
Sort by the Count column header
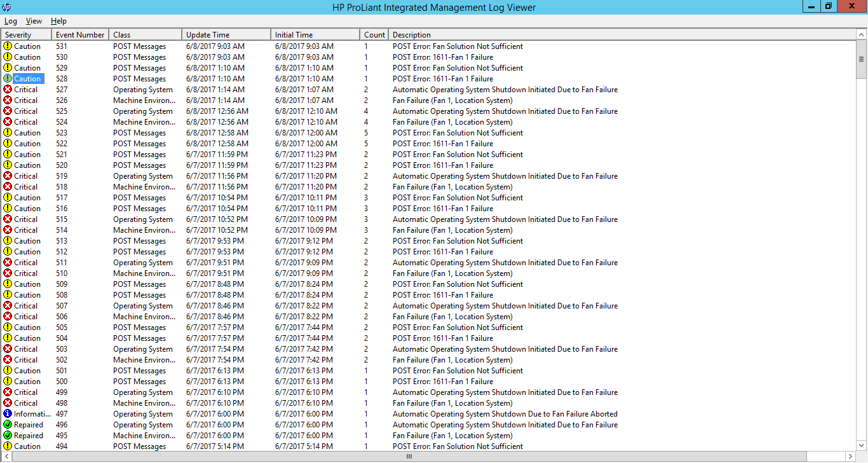(374, 35)
